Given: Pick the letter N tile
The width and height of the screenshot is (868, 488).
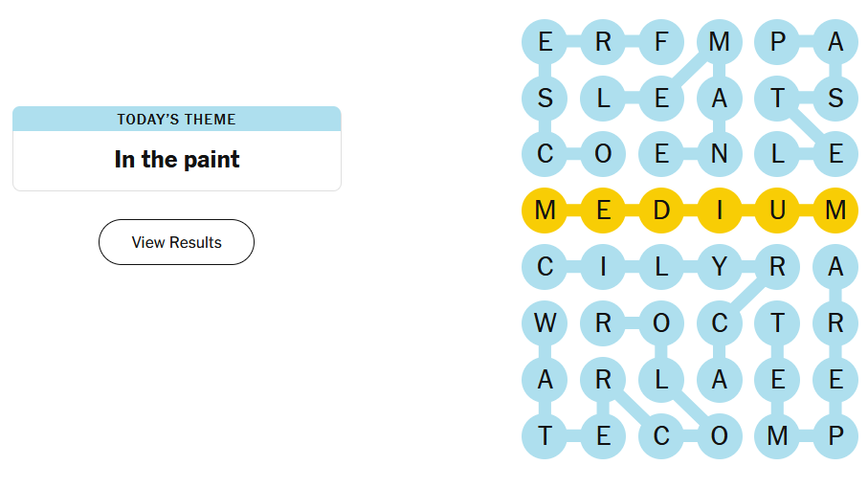Looking at the screenshot, I should (x=720, y=154).
